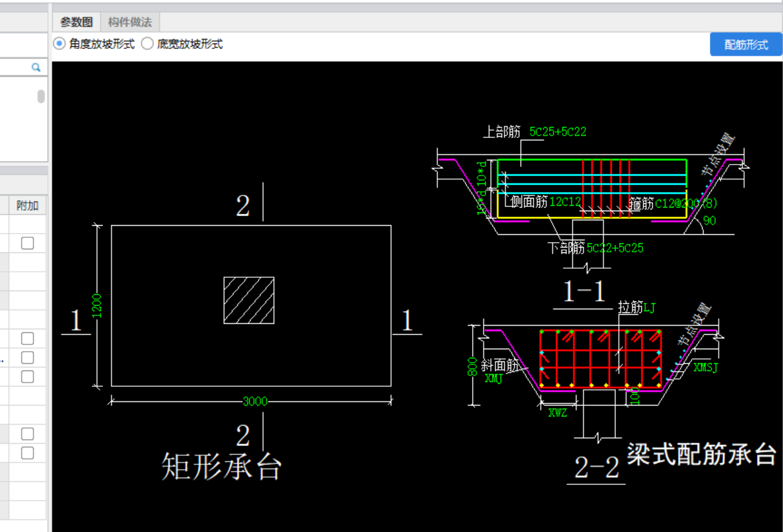Edit the height dimension 800
The image size is (783, 532).
(473, 366)
